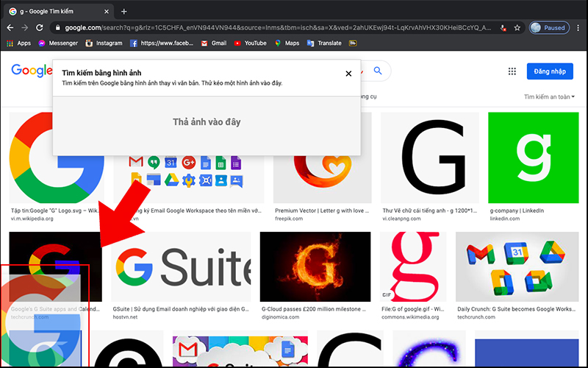Open the Facebook bookmark
Viewport: 588px width, 368px height.
[x=162, y=43]
